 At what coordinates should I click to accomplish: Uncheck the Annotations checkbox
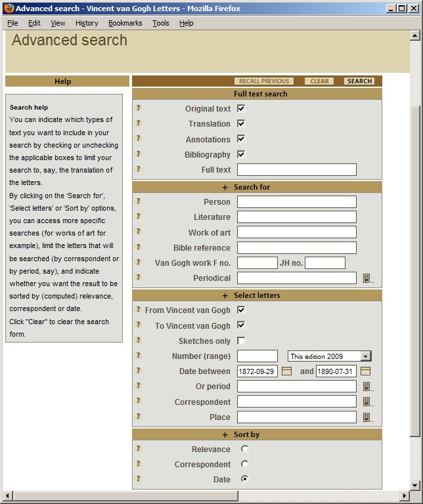(241, 138)
